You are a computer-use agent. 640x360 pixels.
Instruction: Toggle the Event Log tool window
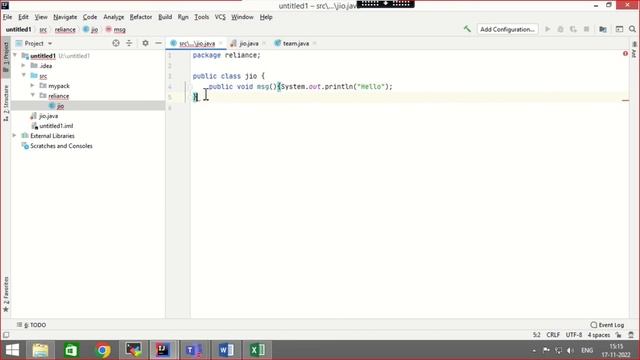(607, 325)
